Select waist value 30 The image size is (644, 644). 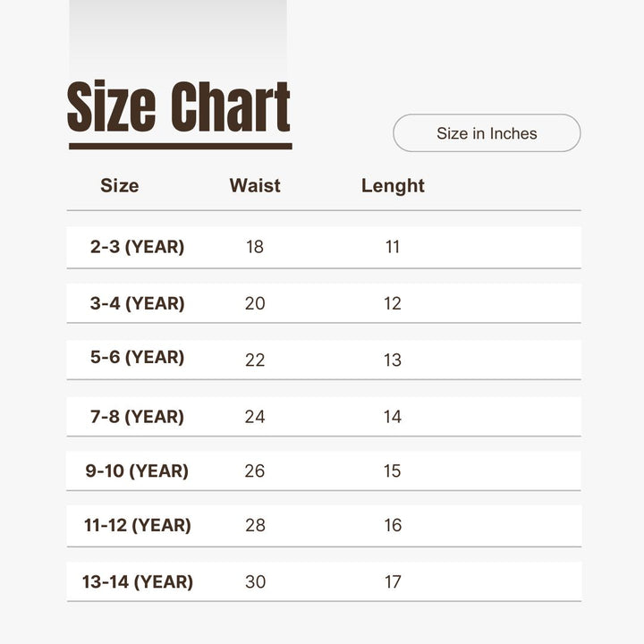pos(255,582)
